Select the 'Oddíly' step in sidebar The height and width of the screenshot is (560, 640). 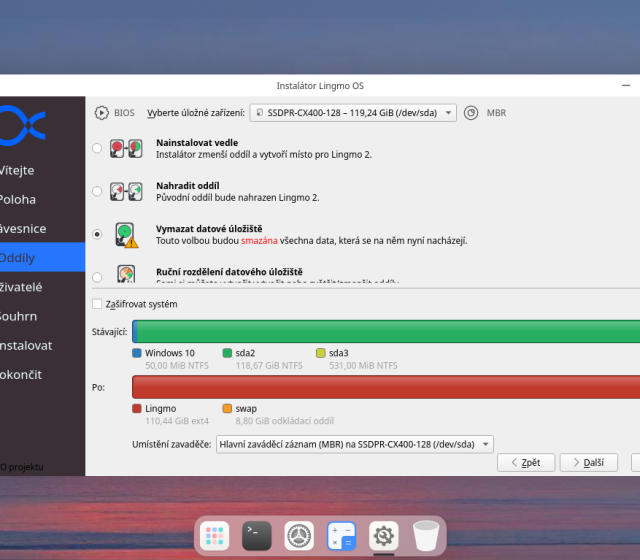pos(20,257)
